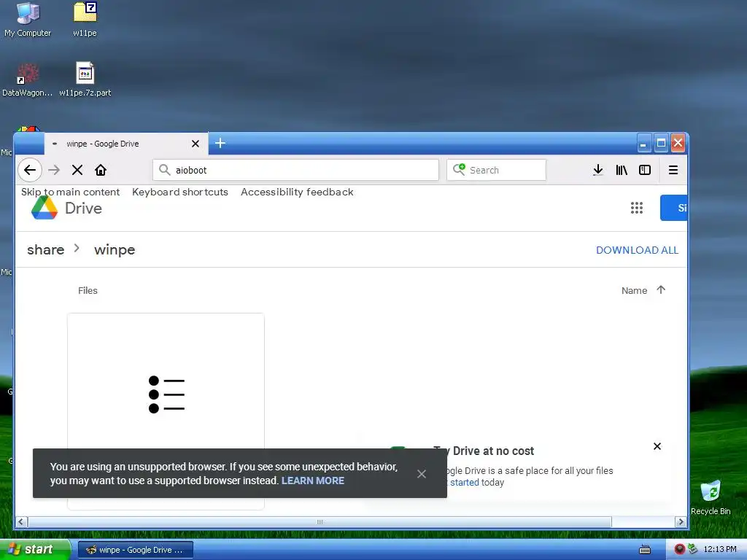Click the winpe breadcrumb folder name
Screen dimensions: 747x560
click(x=115, y=249)
